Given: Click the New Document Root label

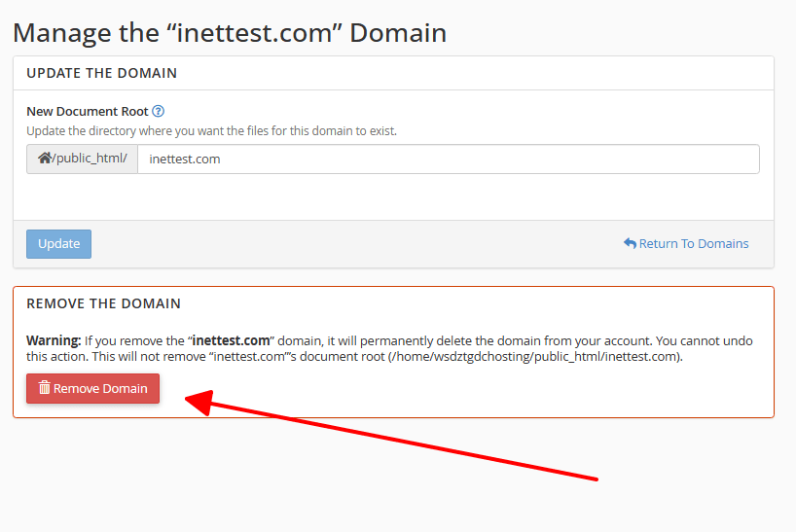Looking at the screenshot, I should [x=88, y=111].
